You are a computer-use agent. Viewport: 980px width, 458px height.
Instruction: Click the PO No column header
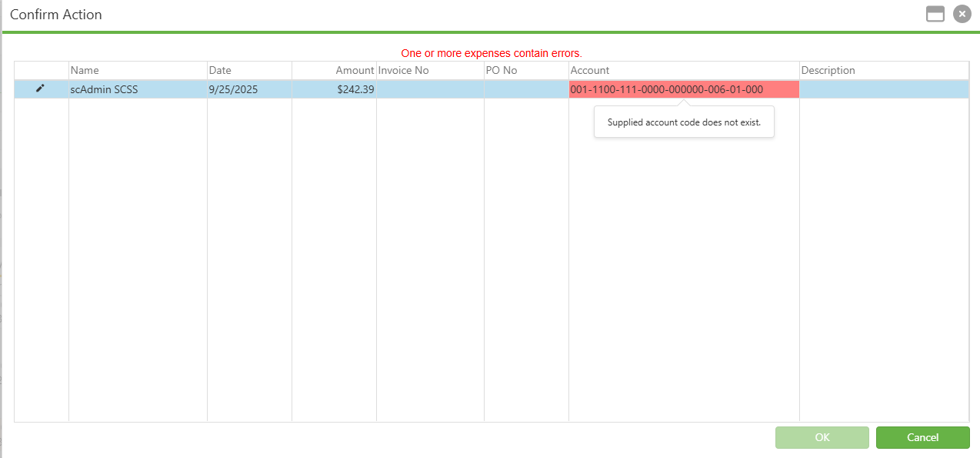coord(526,70)
